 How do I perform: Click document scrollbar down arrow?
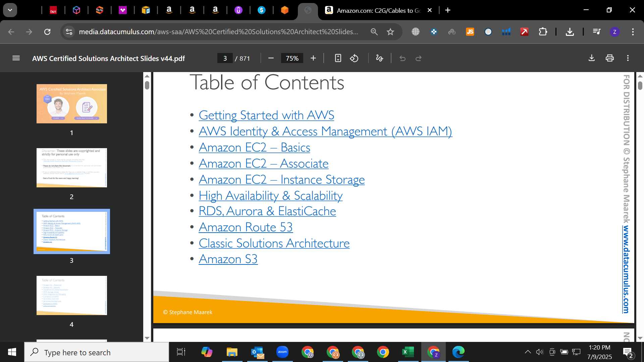tap(640, 338)
